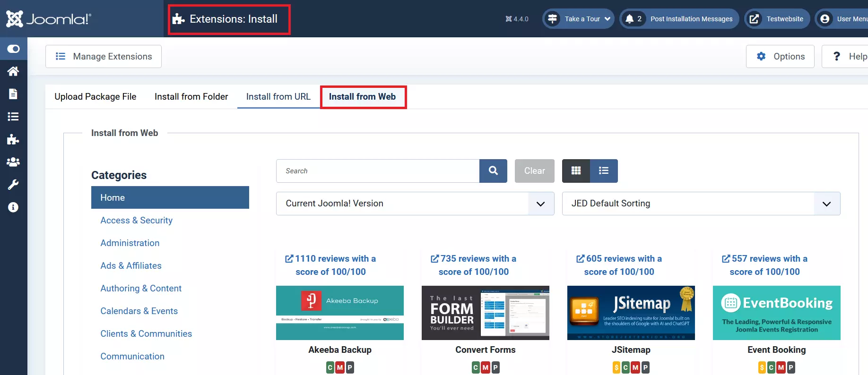Image resolution: width=868 pixels, height=375 pixels.
Task: Click Convert Forms extension title
Action: (486, 350)
